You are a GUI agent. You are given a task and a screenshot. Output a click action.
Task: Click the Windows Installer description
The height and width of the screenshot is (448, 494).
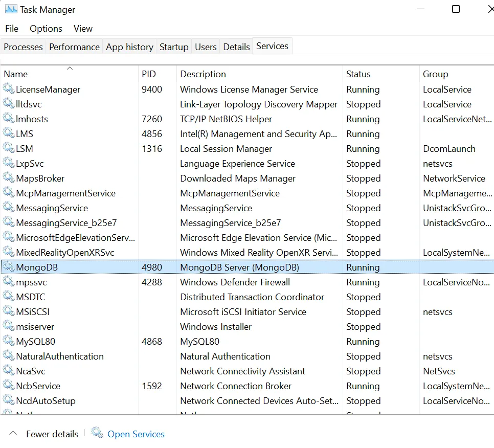(x=216, y=327)
